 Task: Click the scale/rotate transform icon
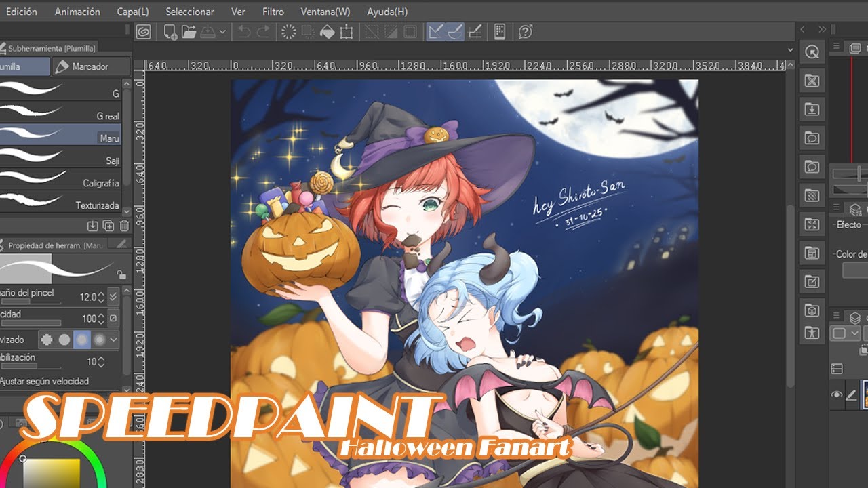[x=347, y=32]
